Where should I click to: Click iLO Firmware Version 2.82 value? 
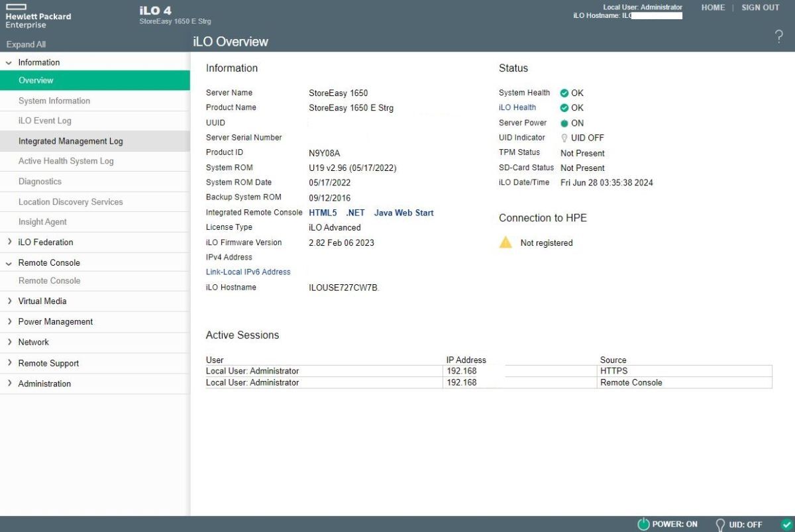tap(341, 242)
